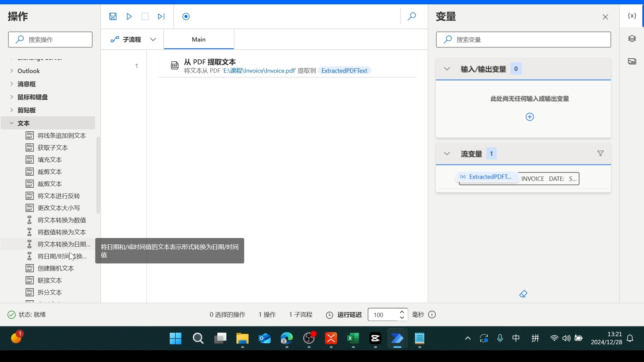
Task: Open the Images panel icon
Action: [x=632, y=61]
